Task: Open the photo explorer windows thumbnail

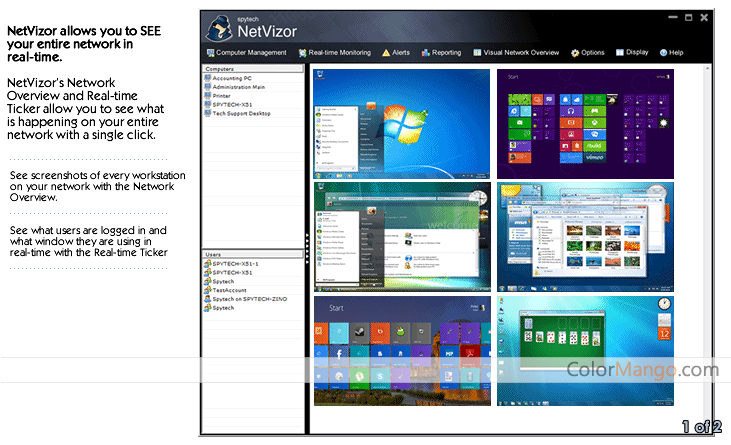Action: [585, 237]
